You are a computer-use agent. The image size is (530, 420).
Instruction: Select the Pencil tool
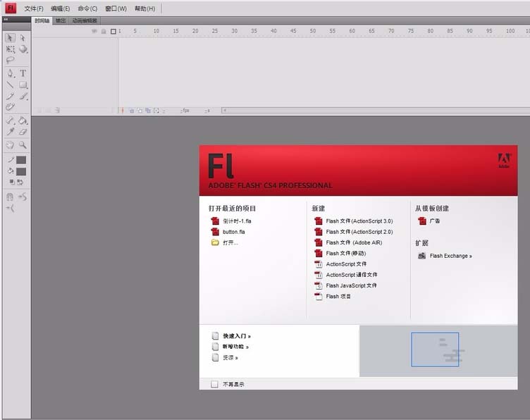[10, 97]
